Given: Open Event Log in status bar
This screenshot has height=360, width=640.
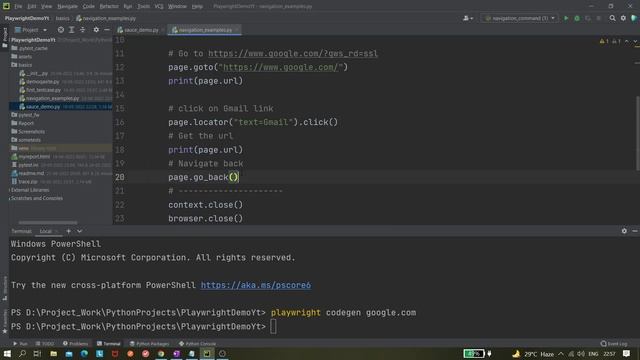Looking at the screenshot, I should [x=614, y=344].
